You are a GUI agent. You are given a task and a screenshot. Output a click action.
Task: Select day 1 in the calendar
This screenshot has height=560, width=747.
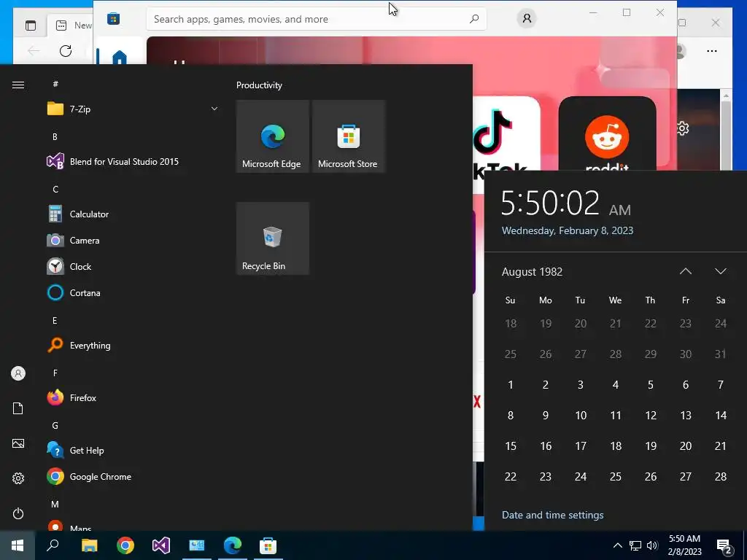tap(510, 385)
